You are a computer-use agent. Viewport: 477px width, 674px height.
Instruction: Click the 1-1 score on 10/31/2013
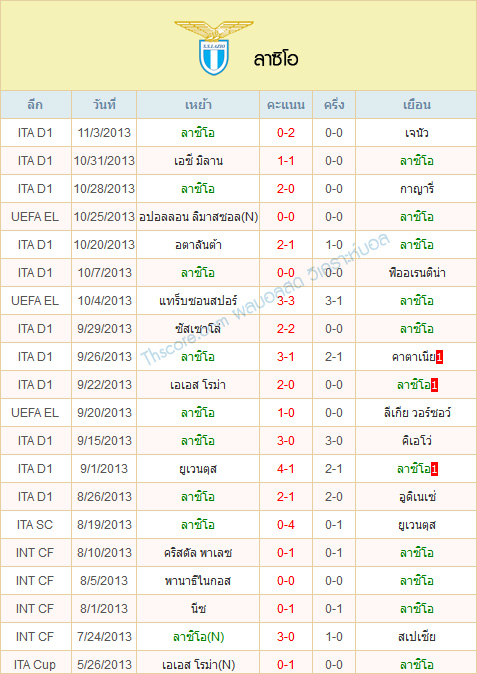[x=286, y=161]
